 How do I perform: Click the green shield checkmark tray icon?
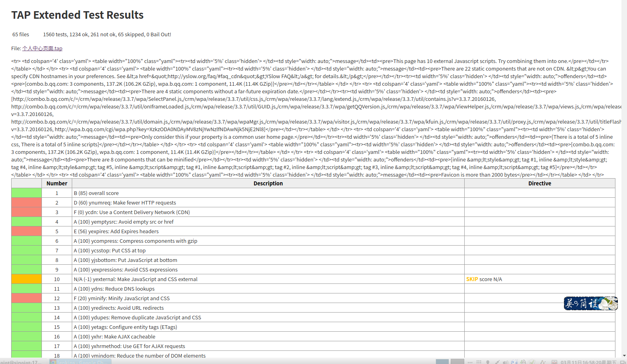pos(532,362)
